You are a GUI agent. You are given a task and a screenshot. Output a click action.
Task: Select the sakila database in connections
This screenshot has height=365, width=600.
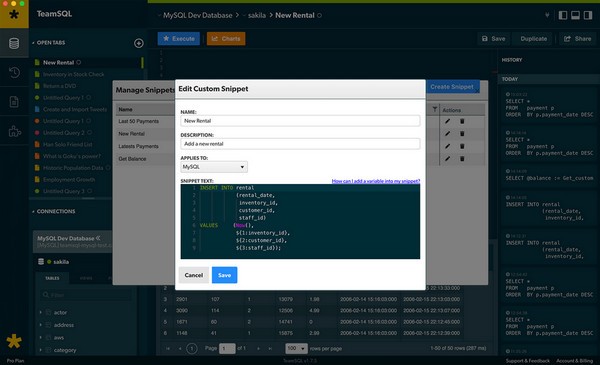[x=61, y=262]
